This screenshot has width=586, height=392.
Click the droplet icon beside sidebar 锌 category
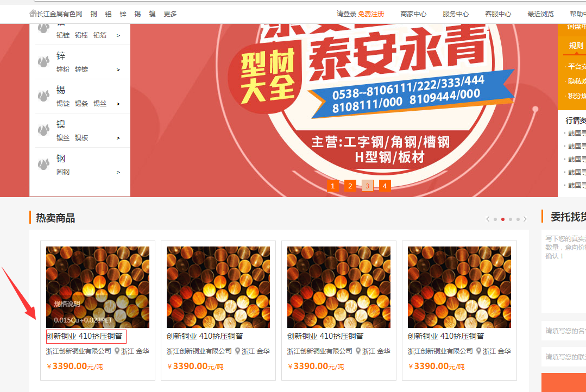pos(44,62)
